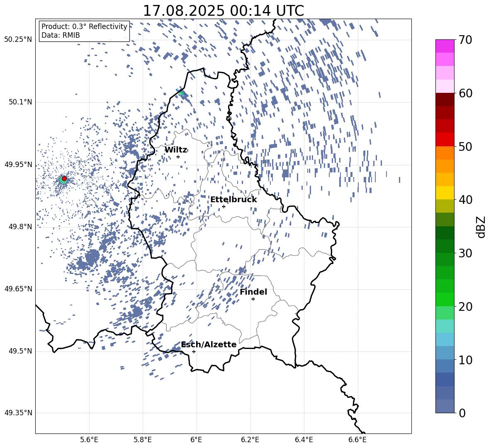The width and height of the screenshot is (491, 448).
Task: Click the 49.65°N latitude label
Action: (x=18, y=288)
